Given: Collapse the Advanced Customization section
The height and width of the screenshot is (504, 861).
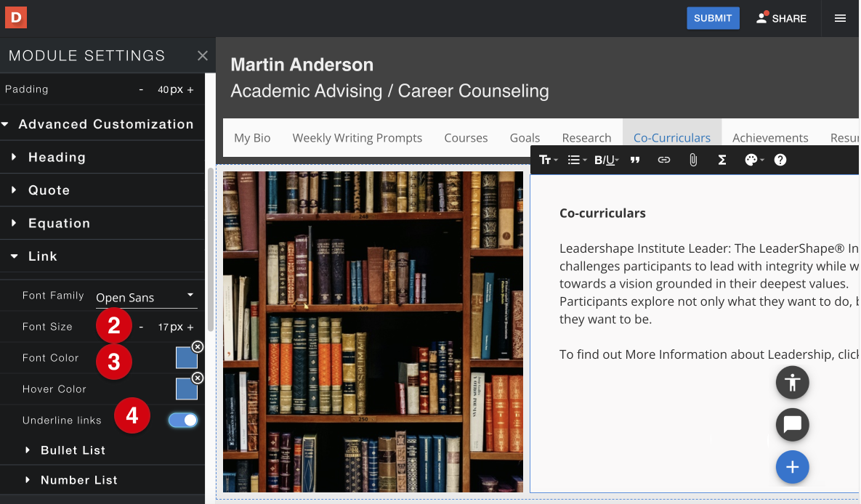Looking at the screenshot, I should (102, 124).
